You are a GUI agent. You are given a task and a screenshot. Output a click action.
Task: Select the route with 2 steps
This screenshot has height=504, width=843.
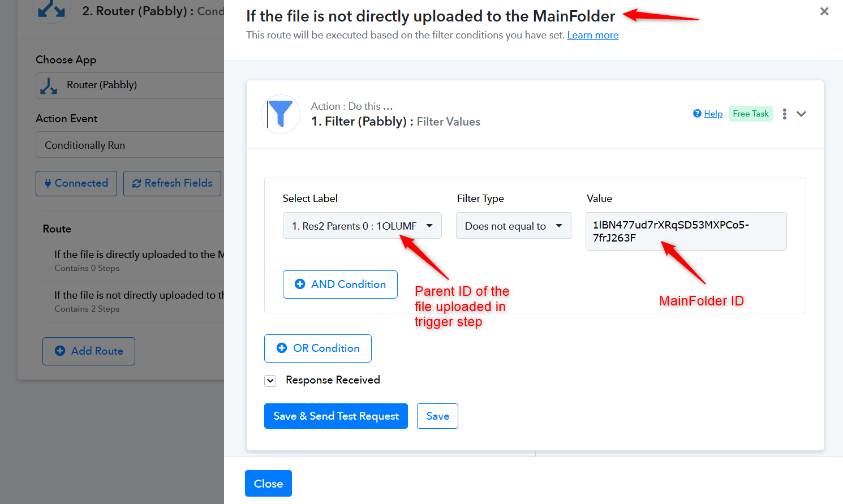click(134, 301)
